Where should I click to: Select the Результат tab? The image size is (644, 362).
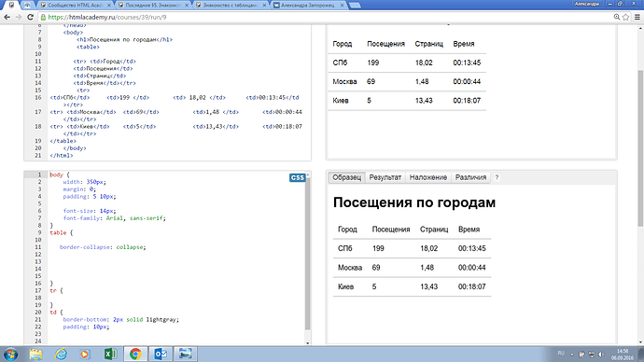pos(385,177)
